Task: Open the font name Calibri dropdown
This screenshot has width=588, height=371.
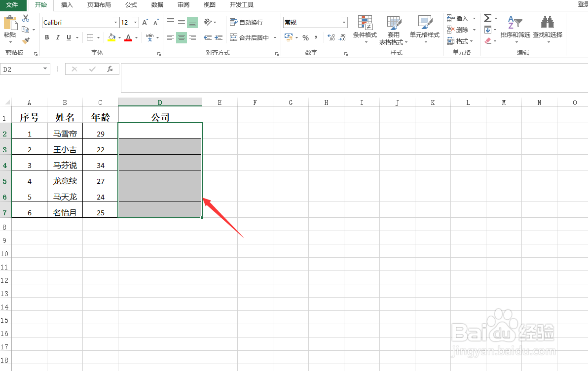Action: pyautogui.click(x=115, y=23)
